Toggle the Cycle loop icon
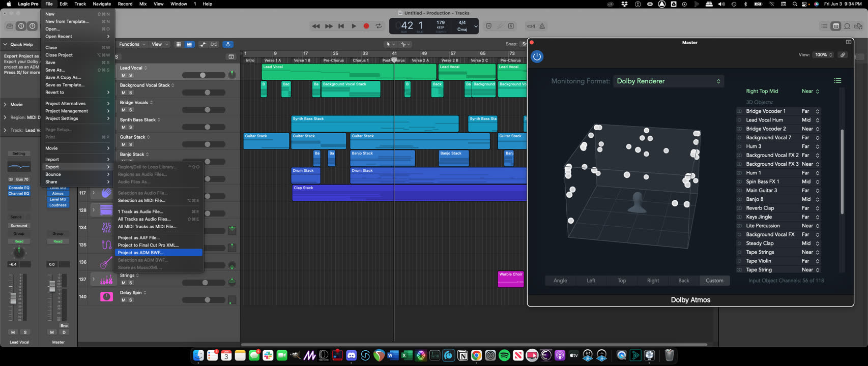The height and width of the screenshot is (366, 868). point(379,26)
